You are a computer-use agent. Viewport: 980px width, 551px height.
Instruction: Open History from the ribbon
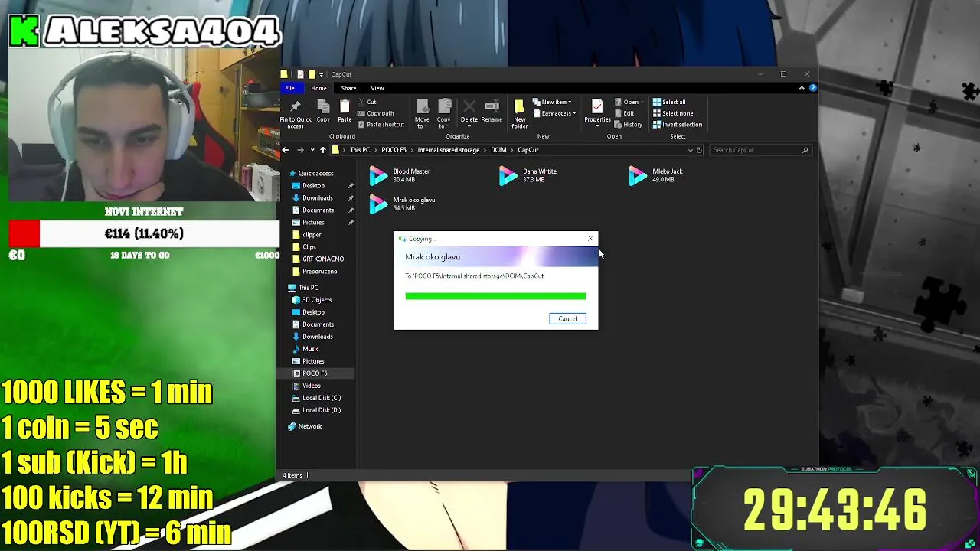(628, 125)
